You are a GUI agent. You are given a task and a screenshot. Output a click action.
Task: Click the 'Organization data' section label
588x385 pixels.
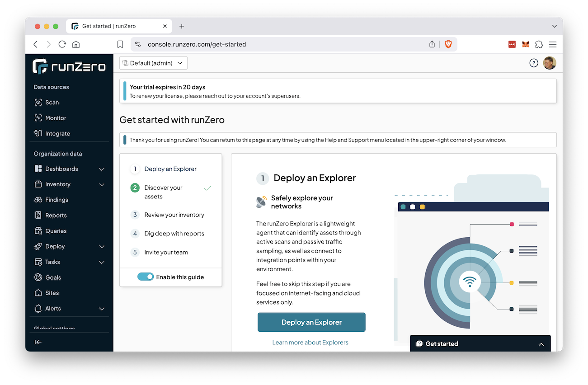point(58,154)
